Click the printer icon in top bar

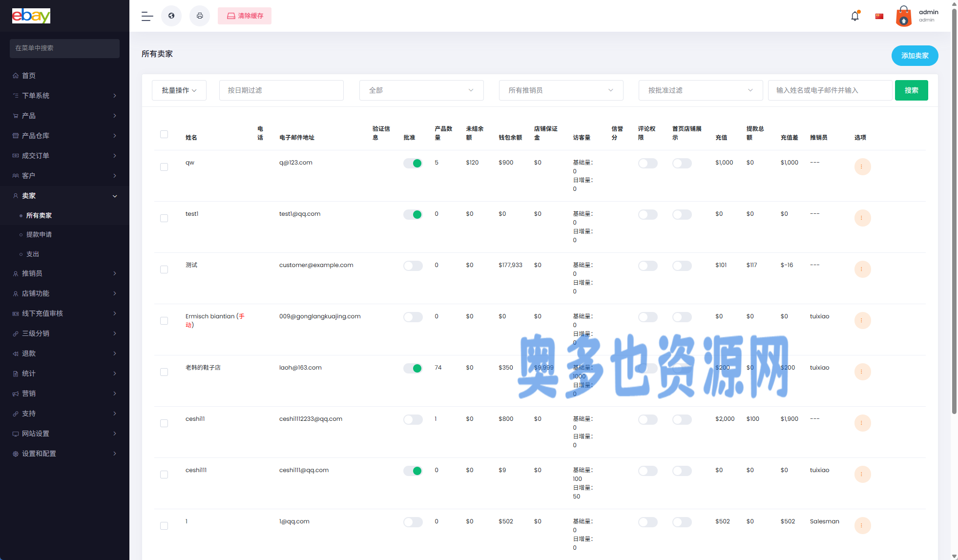tap(200, 16)
